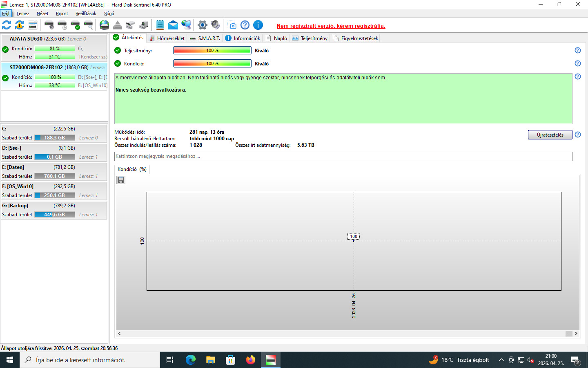Click the Windows Start button
The width and height of the screenshot is (588, 368).
(10, 360)
